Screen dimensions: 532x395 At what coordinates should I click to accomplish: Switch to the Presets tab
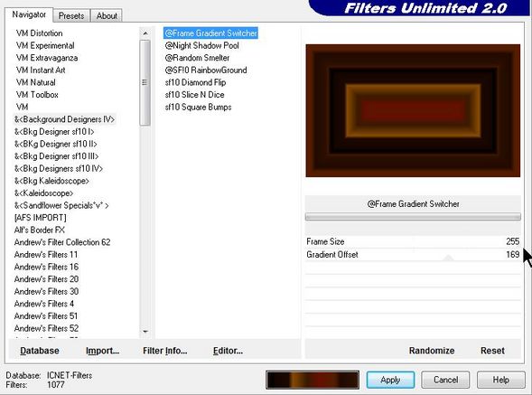coord(71,15)
